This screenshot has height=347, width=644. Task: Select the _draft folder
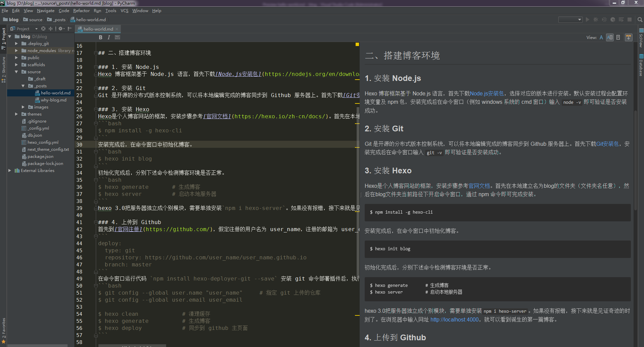[x=37, y=79]
